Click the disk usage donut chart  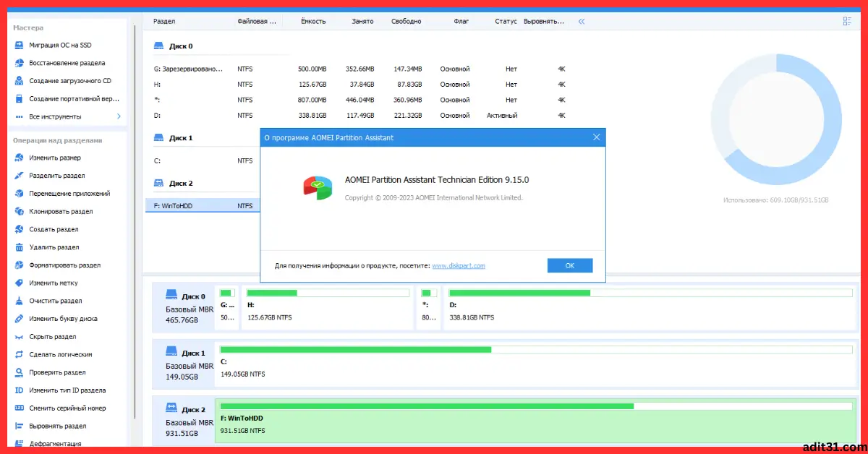coord(776,119)
